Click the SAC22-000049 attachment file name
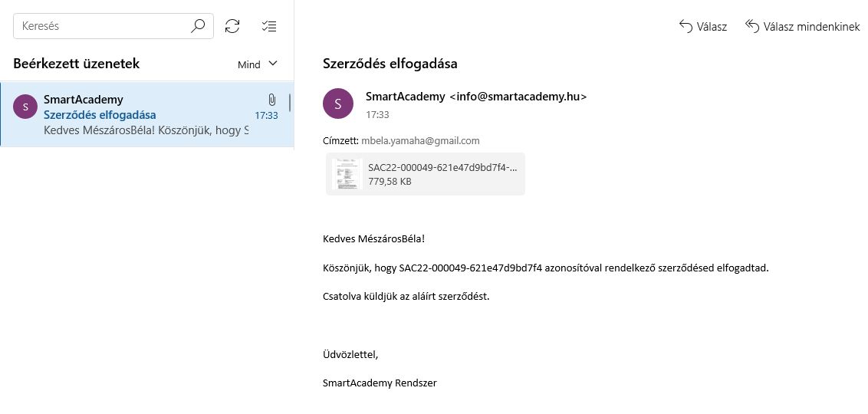The width and height of the screenshot is (868, 414). coord(442,167)
